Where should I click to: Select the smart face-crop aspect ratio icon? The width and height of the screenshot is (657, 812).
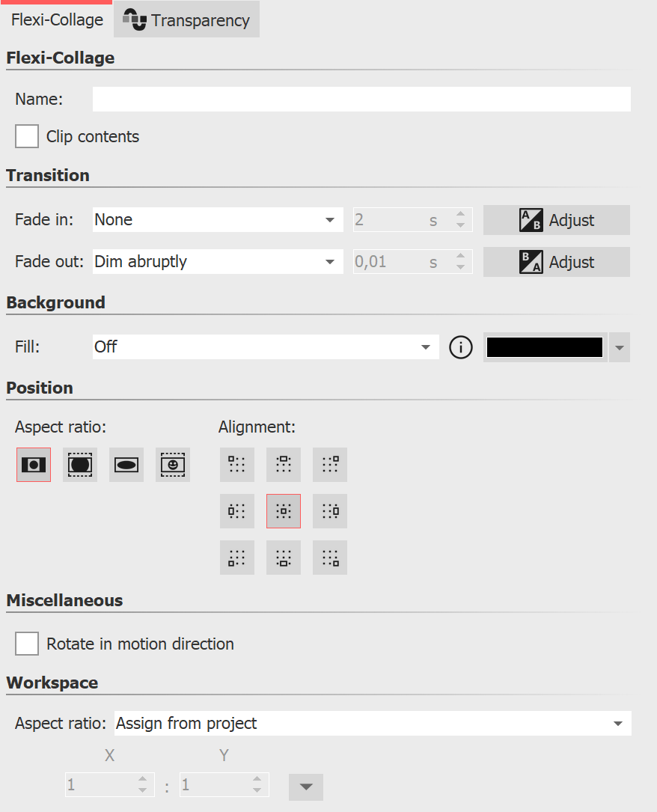tap(172, 464)
